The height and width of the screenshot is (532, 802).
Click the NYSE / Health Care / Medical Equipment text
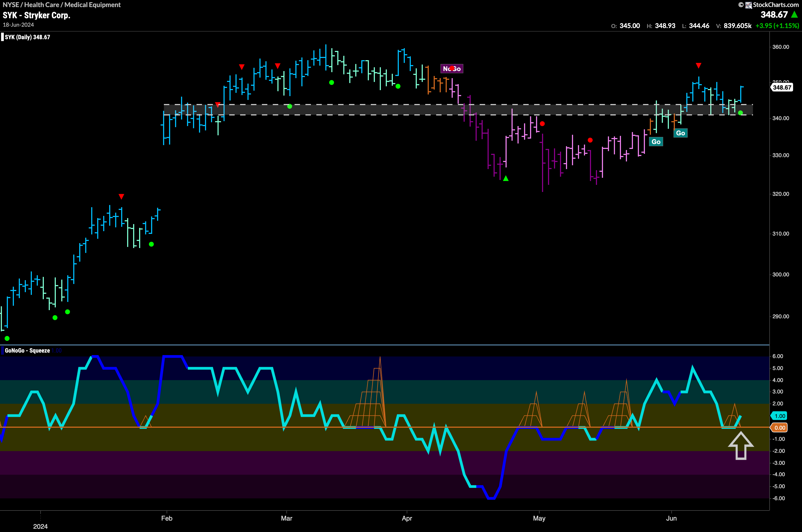click(x=62, y=5)
